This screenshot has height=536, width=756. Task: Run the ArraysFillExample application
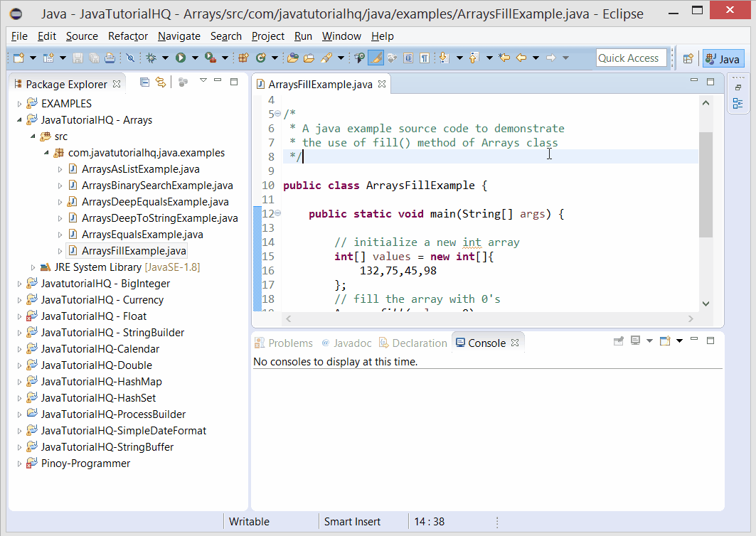pyautogui.click(x=180, y=56)
